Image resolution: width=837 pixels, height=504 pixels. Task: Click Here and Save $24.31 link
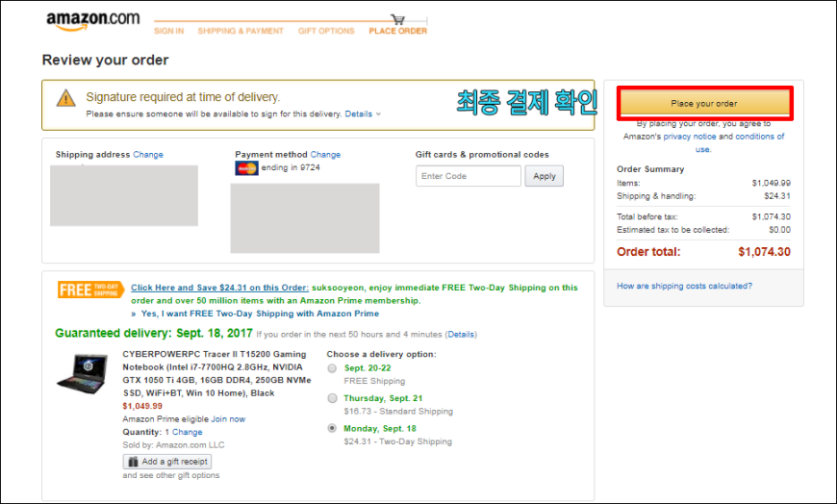click(220, 288)
